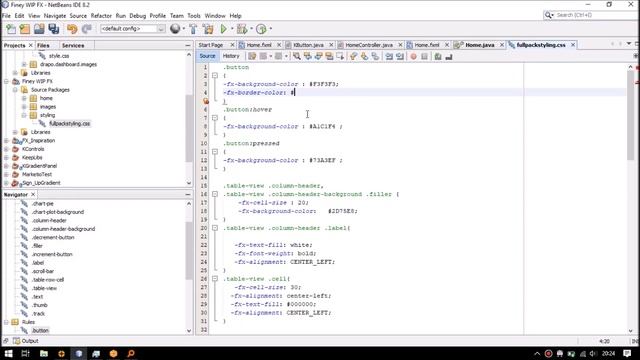Image resolution: width=640 pixels, height=360 pixels.
Task: Switch to the Services tab
Action: pos(73,45)
